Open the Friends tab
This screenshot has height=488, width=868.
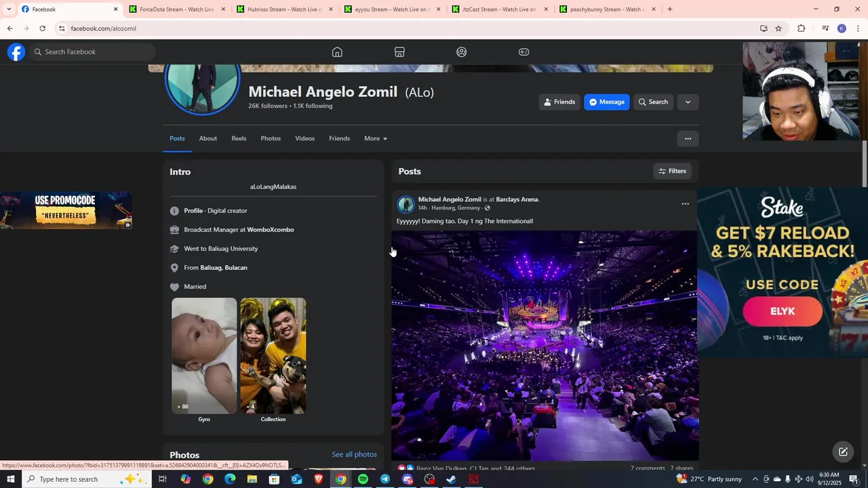pyautogui.click(x=339, y=139)
